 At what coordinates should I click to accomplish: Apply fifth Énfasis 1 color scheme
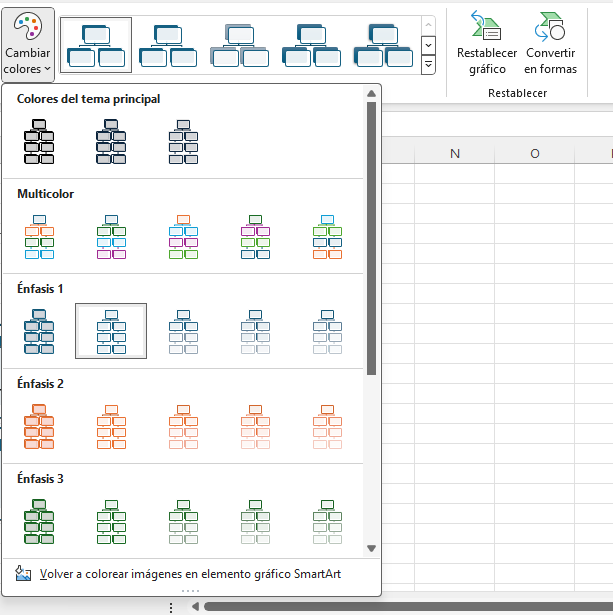pyautogui.click(x=327, y=331)
